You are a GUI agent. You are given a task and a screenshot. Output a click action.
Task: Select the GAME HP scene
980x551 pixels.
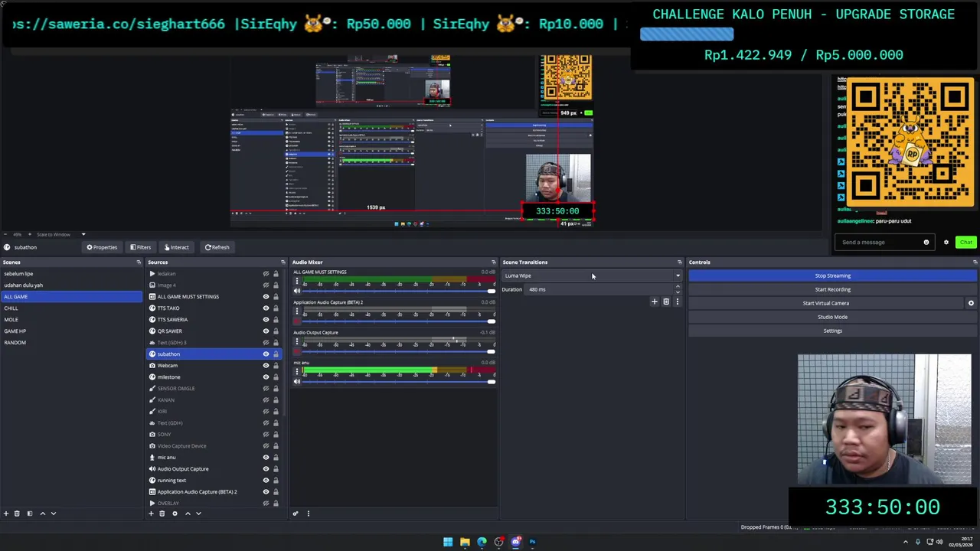15,331
